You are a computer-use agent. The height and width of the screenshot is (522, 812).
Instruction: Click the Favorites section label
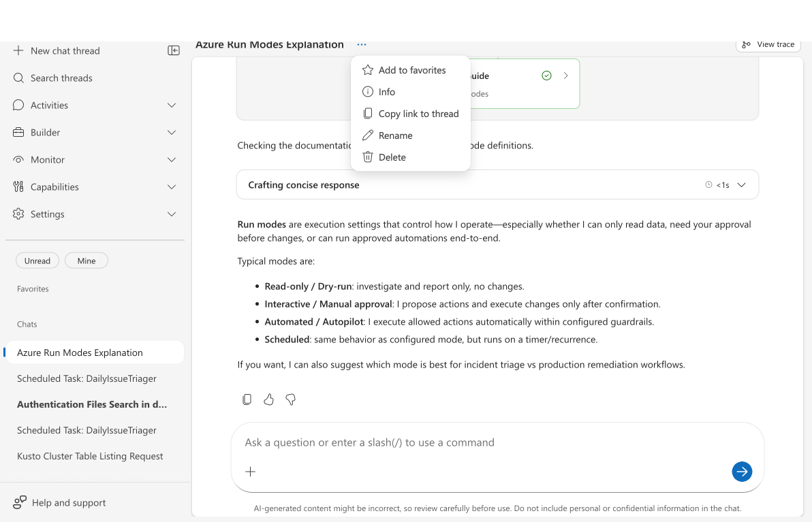point(33,289)
